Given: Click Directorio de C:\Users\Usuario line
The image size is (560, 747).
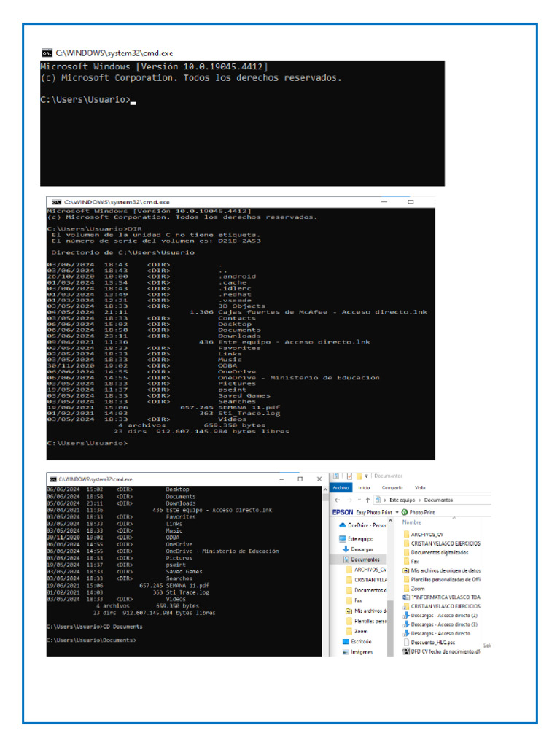Looking at the screenshot, I should click(x=122, y=252).
